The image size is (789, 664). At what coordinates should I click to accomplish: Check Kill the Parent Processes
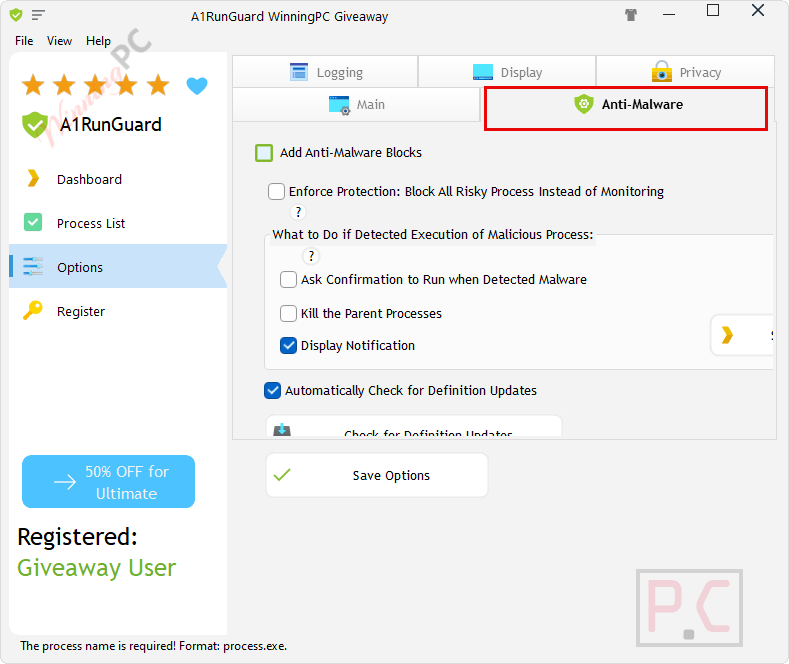pyautogui.click(x=288, y=313)
